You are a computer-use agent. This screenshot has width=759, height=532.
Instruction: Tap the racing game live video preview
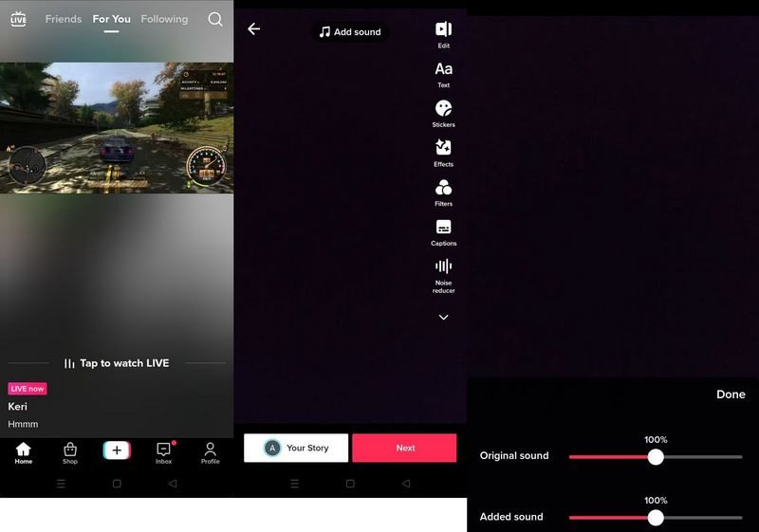click(x=117, y=128)
